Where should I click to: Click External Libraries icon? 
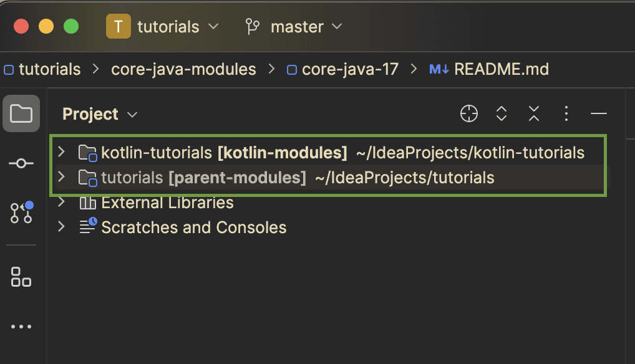point(88,203)
